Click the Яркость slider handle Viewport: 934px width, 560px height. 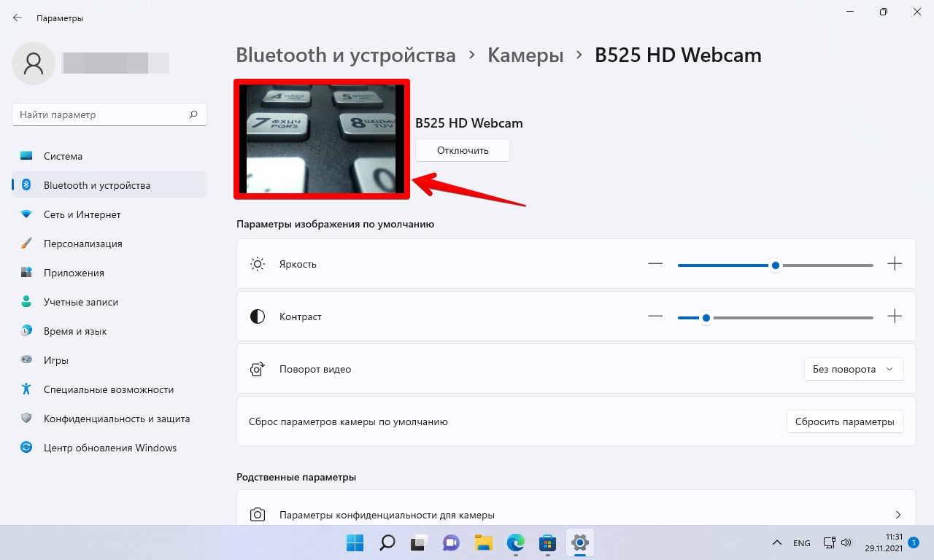(776, 265)
